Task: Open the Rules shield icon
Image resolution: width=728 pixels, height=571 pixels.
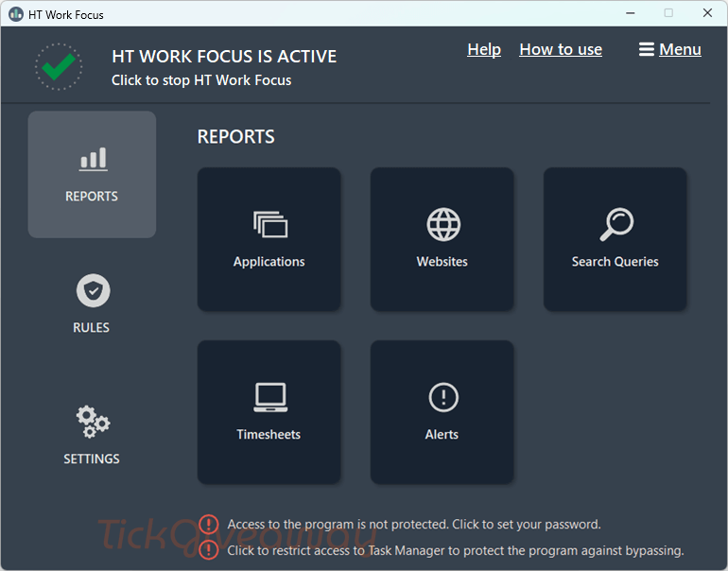Action: click(93, 290)
